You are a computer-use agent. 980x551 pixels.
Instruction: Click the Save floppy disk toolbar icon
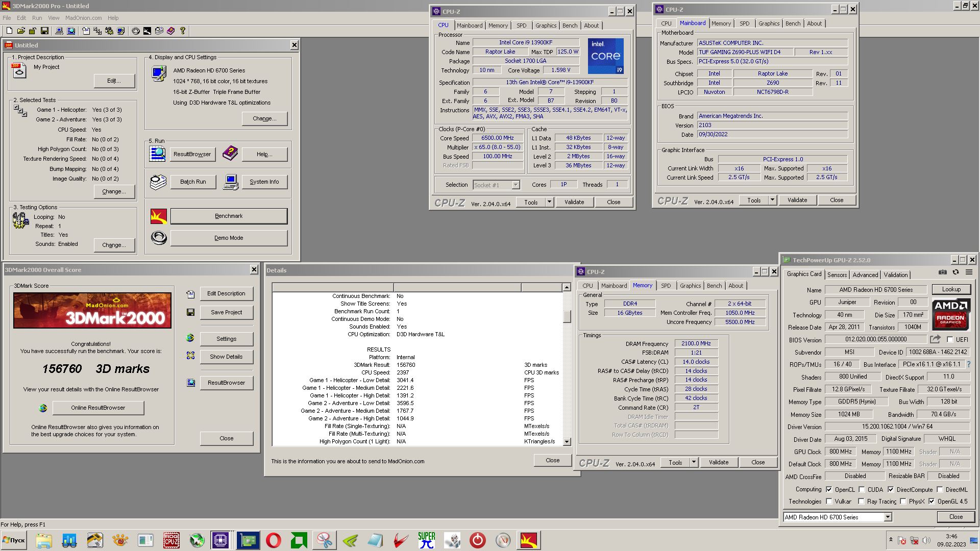[x=44, y=31]
